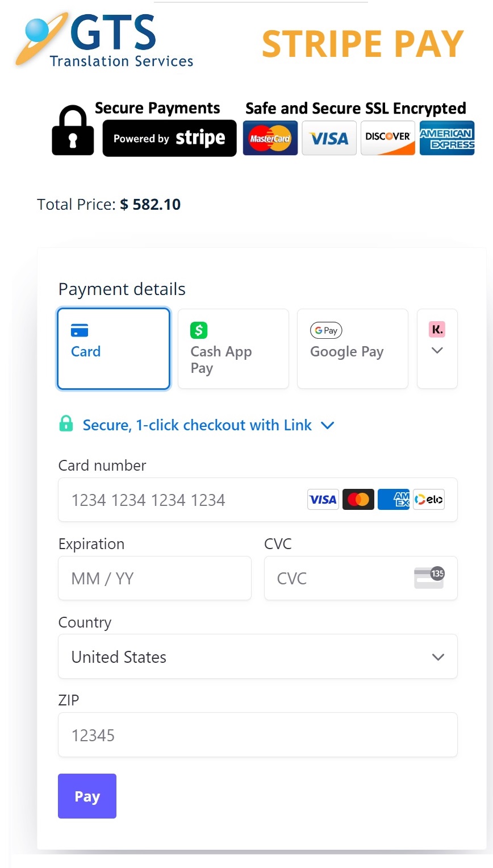Select Cash App Pay as payment method
493x868 pixels.
tap(233, 348)
